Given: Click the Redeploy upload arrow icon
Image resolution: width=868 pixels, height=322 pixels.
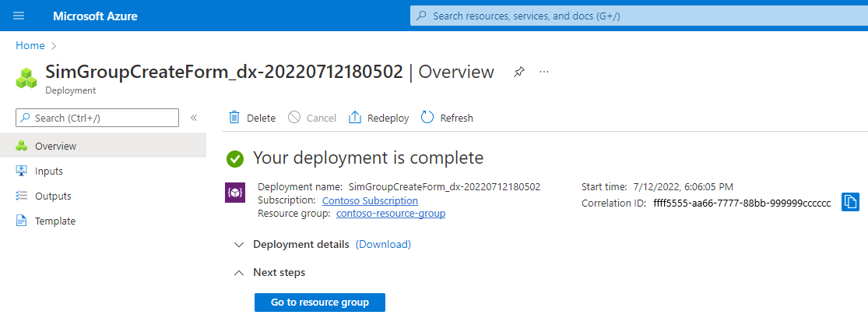Looking at the screenshot, I should coord(355,118).
